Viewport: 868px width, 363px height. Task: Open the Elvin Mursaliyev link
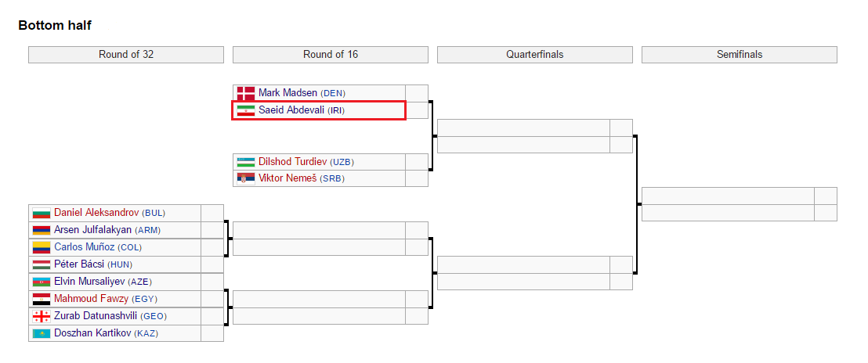tap(90, 282)
